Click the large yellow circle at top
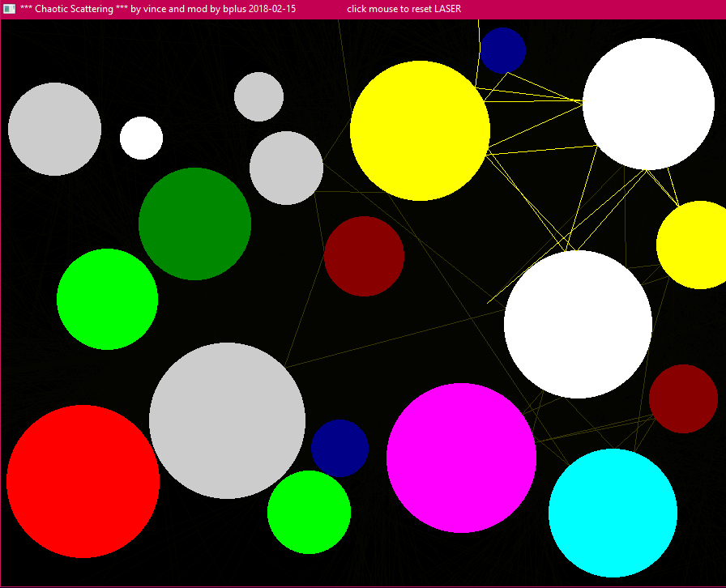Screen dimensions: 726x588 click(420, 130)
